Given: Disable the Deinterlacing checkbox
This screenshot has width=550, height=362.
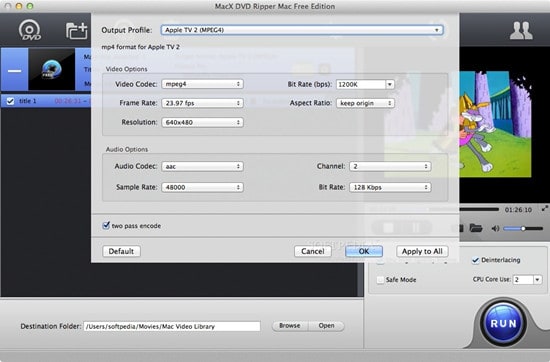Looking at the screenshot, I should (x=475, y=260).
